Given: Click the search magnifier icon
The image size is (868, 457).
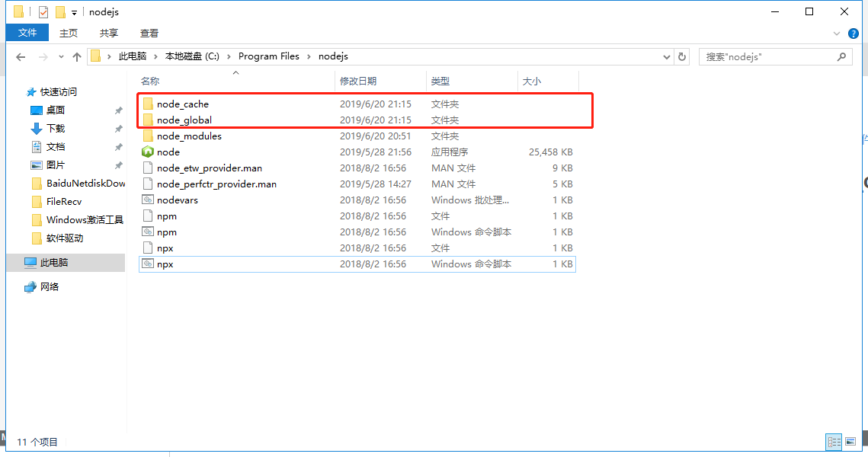Looking at the screenshot, I should (841, 56).
